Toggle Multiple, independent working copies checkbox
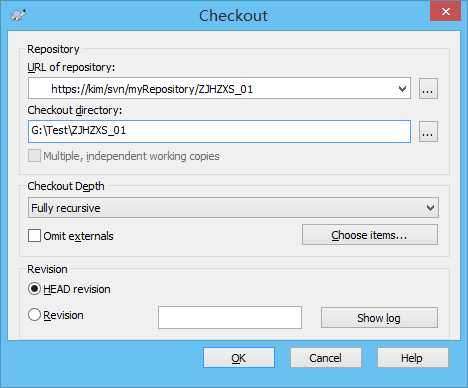This screenshot has height=388, width=468. tap(34, 156)
